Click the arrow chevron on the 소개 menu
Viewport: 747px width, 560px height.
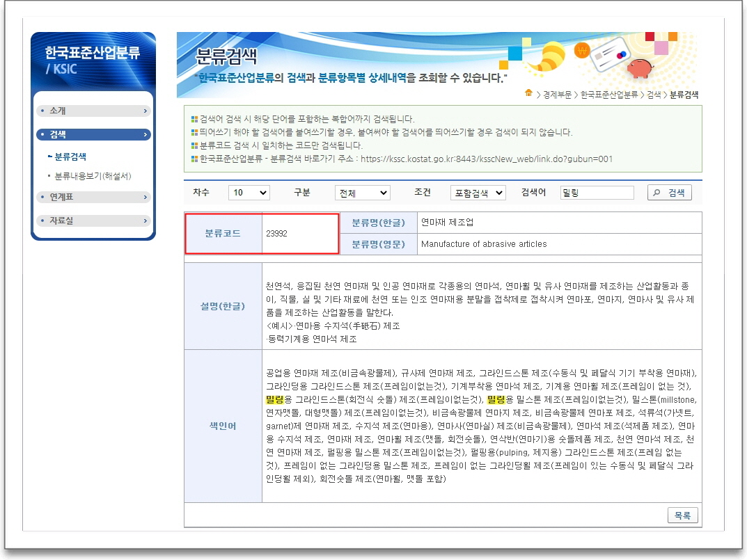[x=146, y=111]
